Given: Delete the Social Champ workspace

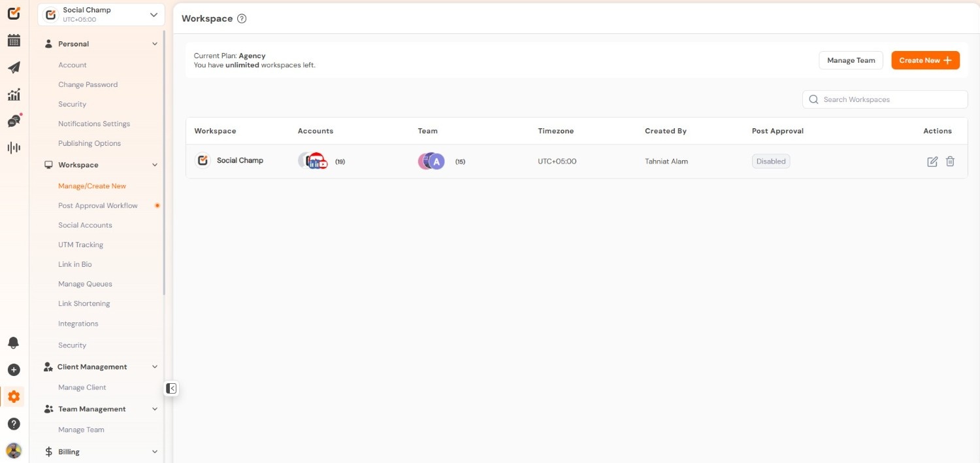Looking at the screenshot, I should point(950,162).
